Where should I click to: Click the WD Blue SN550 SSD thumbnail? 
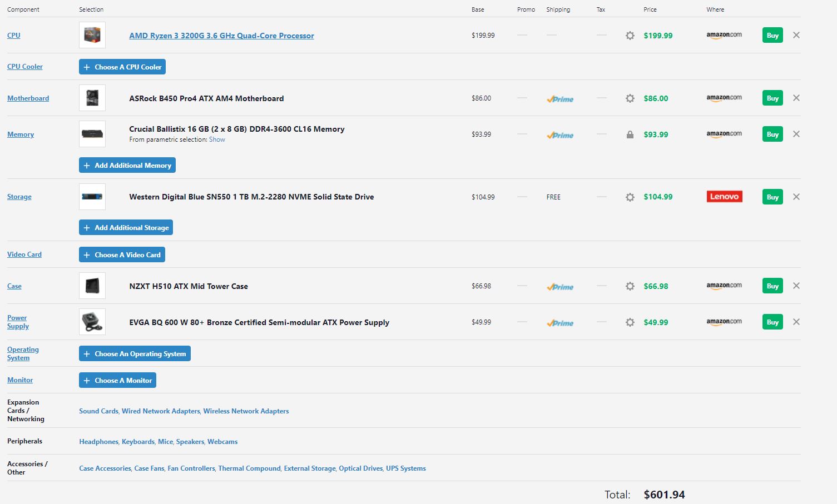(x=92, y=197)
